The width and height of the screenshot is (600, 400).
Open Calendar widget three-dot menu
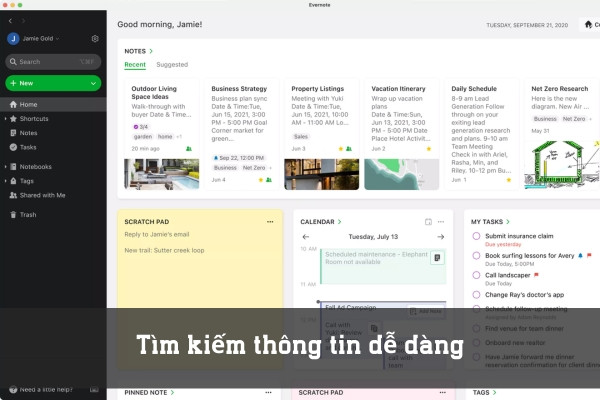[441, 222]
